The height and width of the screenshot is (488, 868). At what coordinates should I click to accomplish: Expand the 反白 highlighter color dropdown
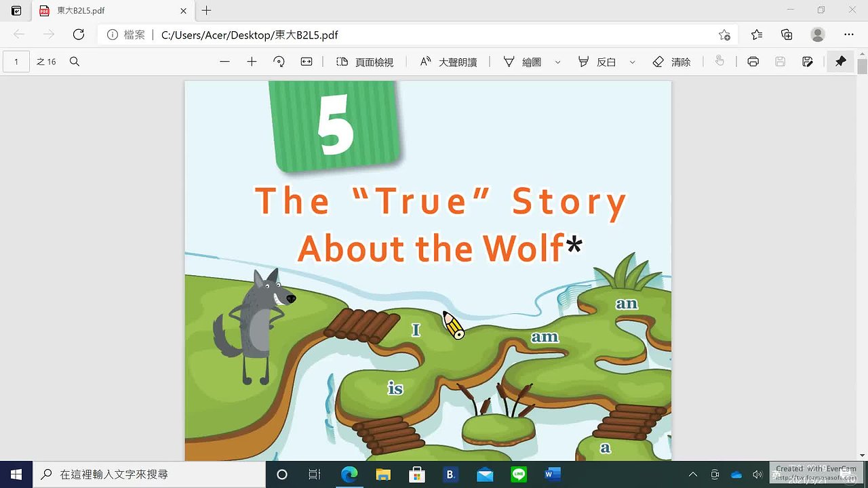tap(633, 62)
